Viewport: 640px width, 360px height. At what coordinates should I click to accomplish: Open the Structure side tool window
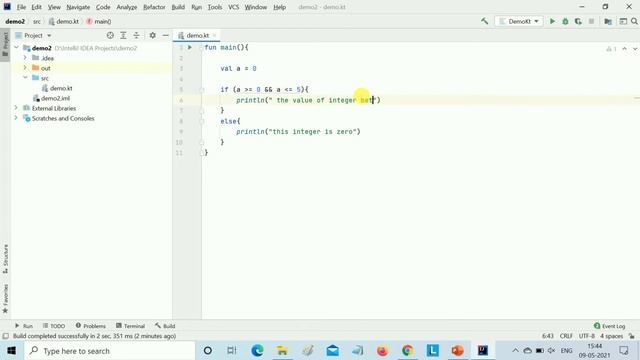(5, 259)
